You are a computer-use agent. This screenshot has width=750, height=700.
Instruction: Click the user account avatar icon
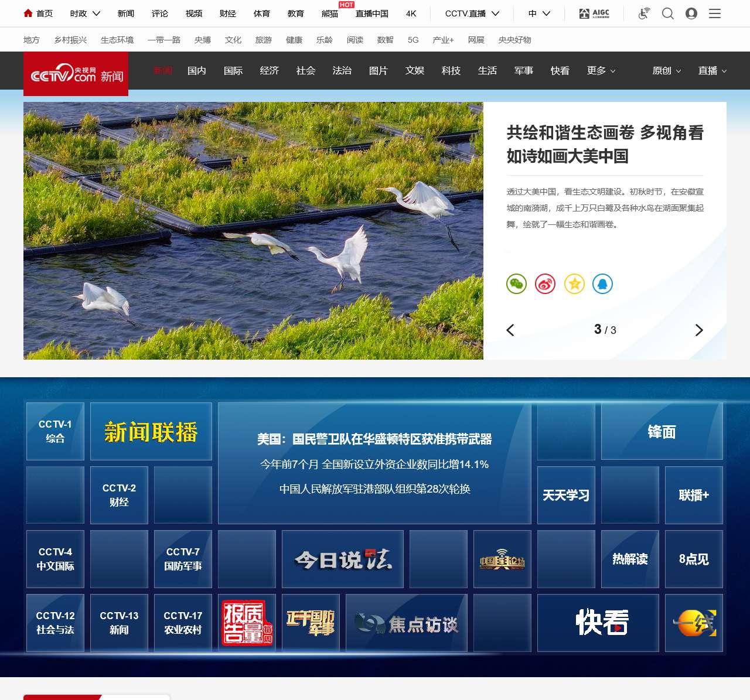(x=691, y=13)
